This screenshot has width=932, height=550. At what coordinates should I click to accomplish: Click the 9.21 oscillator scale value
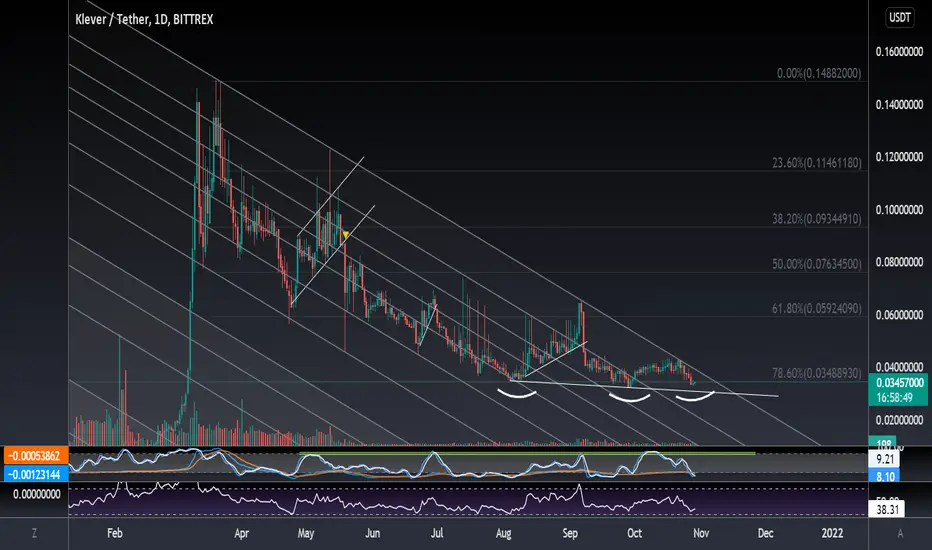tap(885, 459)
